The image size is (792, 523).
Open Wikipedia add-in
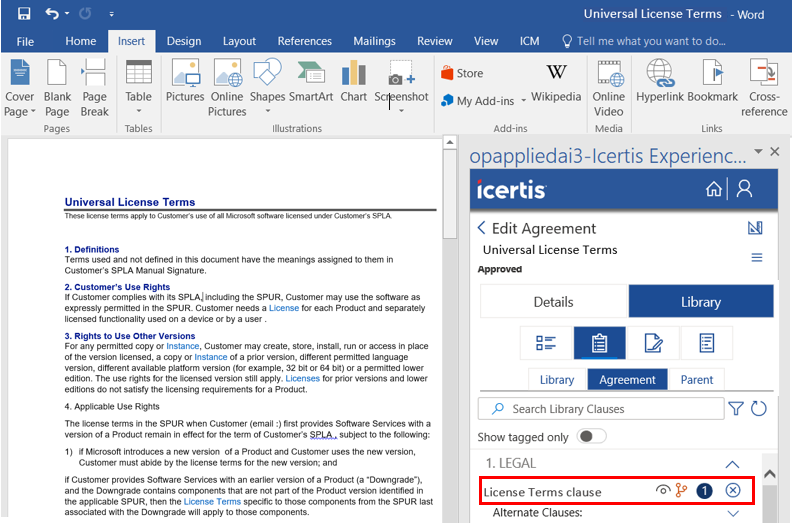point(556,81)
